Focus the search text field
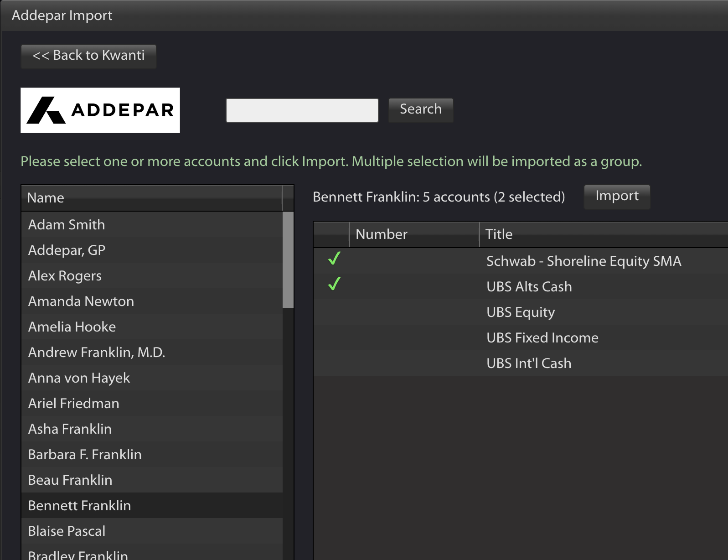 tap(302, 110)
